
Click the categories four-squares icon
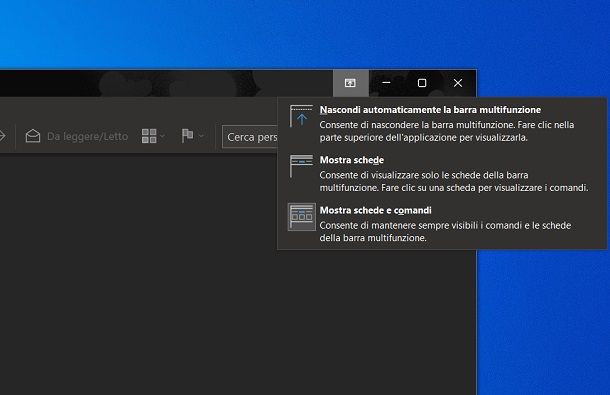pos(149,136)
